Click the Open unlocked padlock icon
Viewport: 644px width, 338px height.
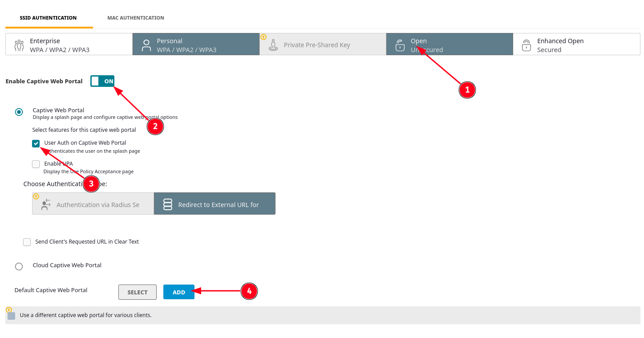point(400,45)
